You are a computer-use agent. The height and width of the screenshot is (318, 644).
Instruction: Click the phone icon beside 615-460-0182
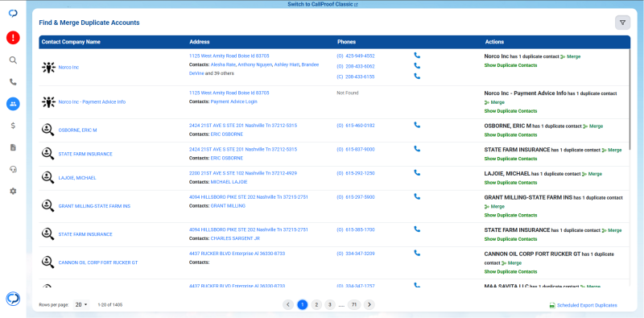click(417, 125)
